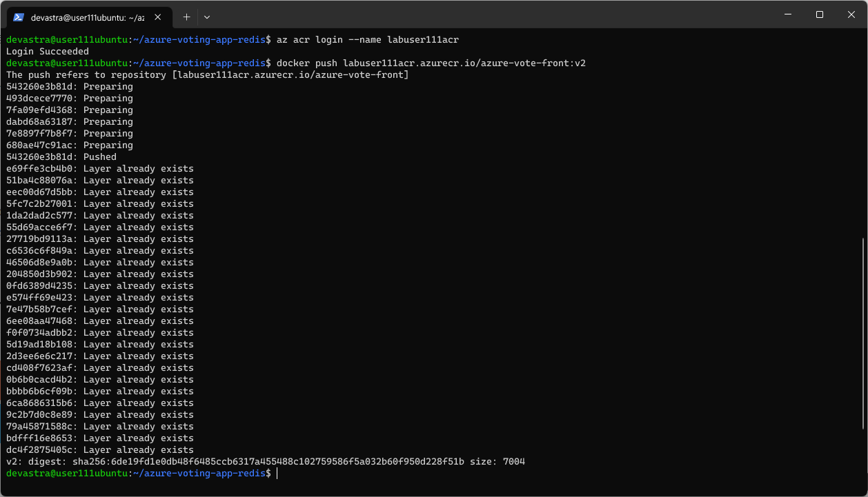Screen dimensions: 868x497
Task: Click the 'c6536c6f849a: Layer already exists' line
Action: 100,250
